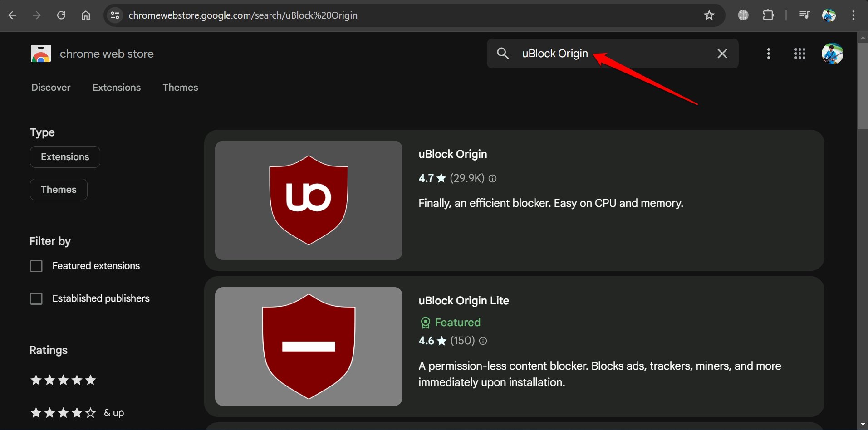
Task: Click the Featured badge icon
Action: point(425,322)
